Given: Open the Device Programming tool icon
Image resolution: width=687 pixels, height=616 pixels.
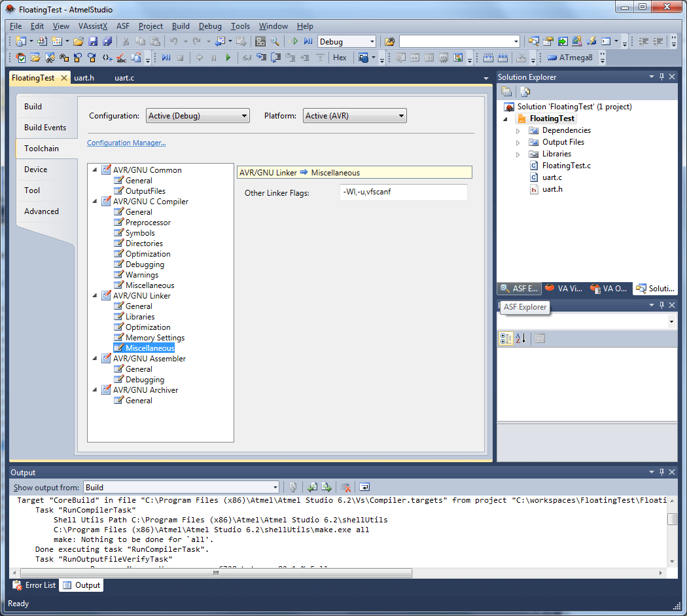Looking at the screenshot, I should pos(488,58).
